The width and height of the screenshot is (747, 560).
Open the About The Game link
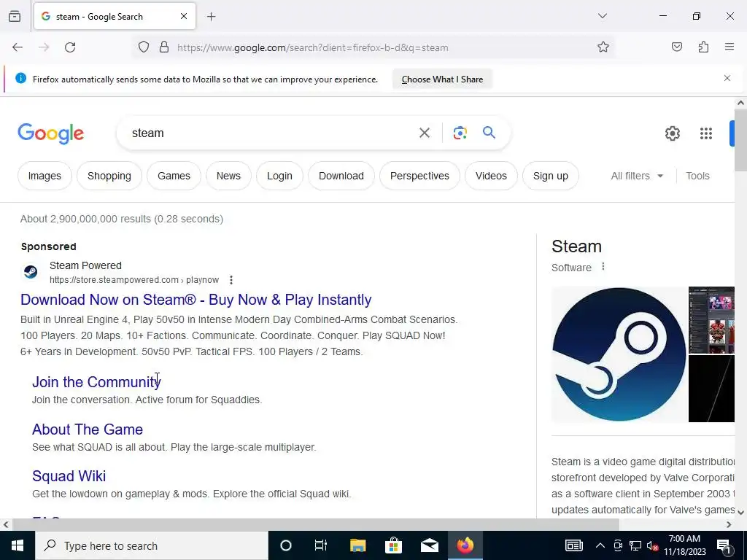(x=88, y=429)
